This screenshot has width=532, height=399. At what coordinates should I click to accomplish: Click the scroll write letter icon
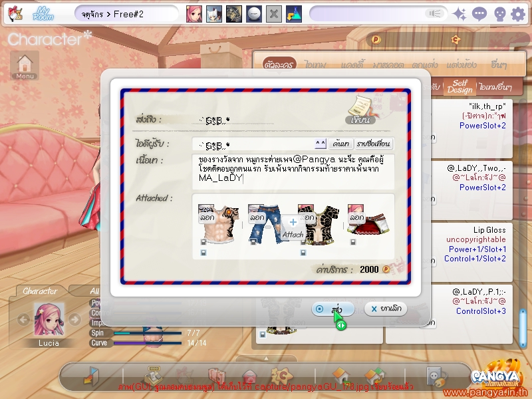tap(360, 110)
